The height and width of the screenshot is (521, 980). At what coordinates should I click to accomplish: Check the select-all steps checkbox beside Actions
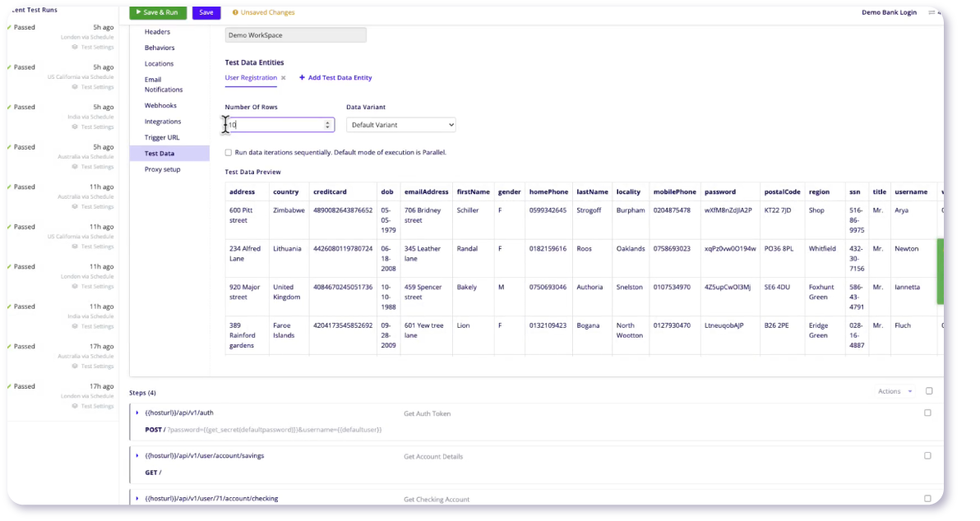point(929,391)
